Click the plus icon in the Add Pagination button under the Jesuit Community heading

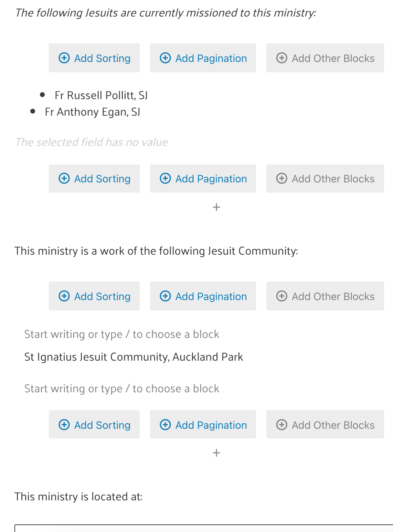pos(165,296)
